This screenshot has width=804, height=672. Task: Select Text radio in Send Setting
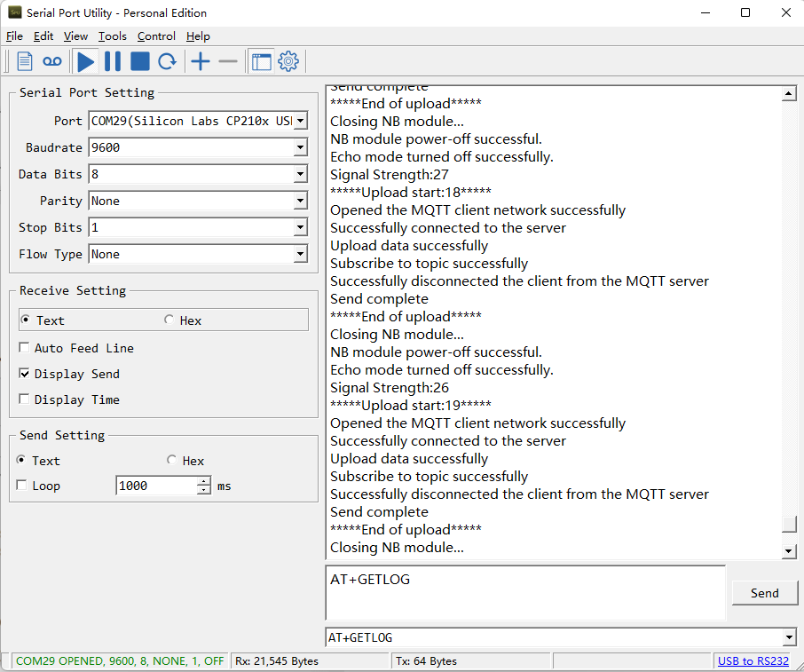point(21,460)
